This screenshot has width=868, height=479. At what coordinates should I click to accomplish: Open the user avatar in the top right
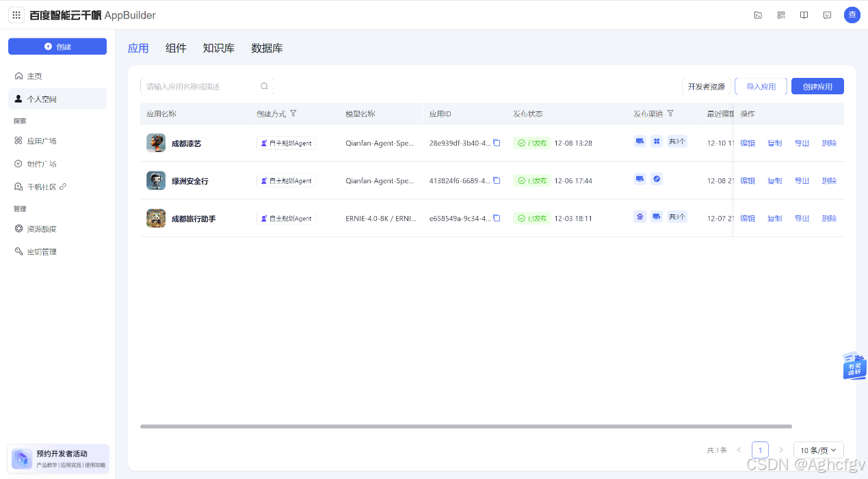click(x=852, y=14)
